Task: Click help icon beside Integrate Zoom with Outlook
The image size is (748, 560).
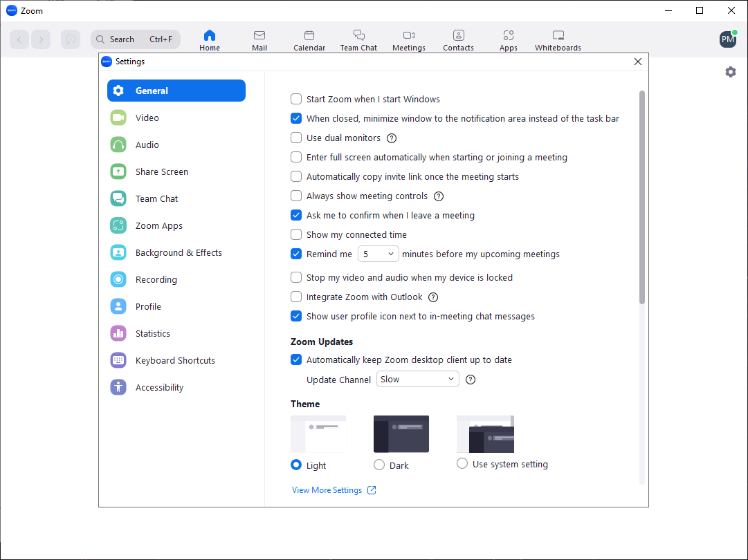Action: (x=433, y=297)
